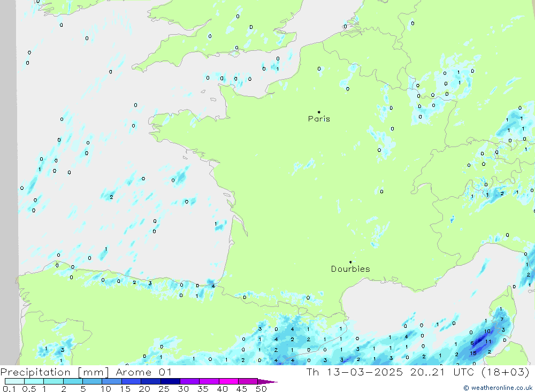Click the legend label '25'
Viewport: 535px width, 392px height.
point(164,389)
